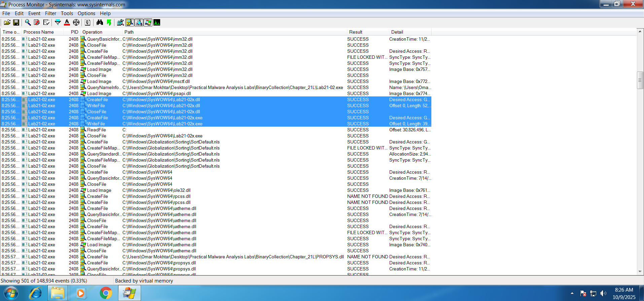Click the Result column header
644x301 pixels.
[356, 32]
